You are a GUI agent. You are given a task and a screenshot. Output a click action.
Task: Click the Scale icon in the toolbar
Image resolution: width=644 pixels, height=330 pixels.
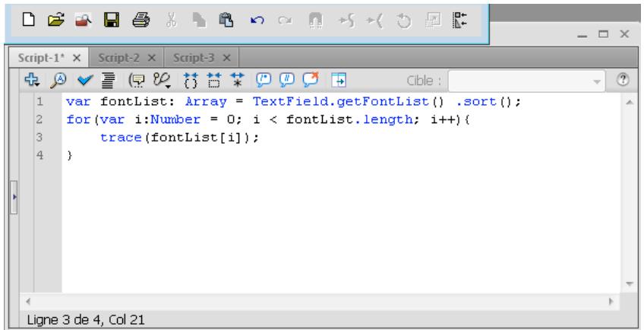[x=433, y=19]
